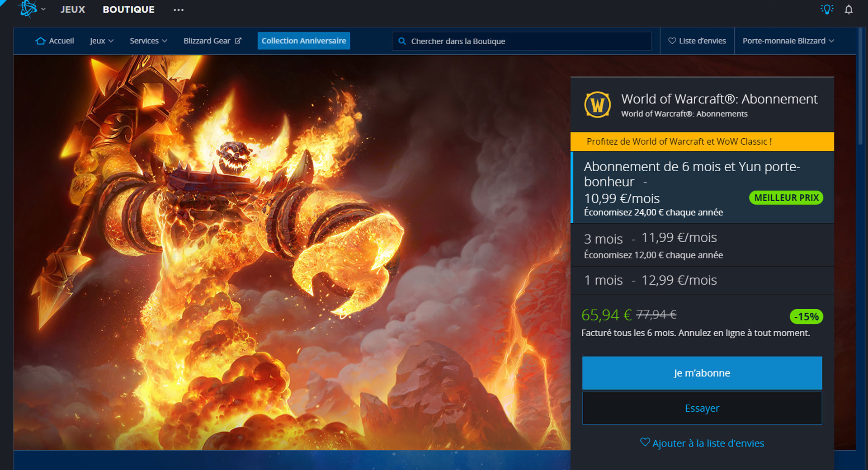Click the -15% discount badge
The width and height of the screenshot is (868, 470).
pos(806,316)
